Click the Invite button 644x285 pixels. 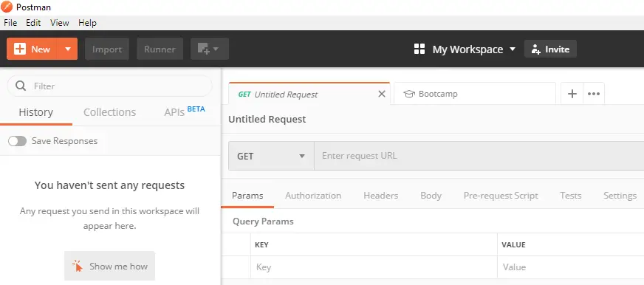click(550, 49)
